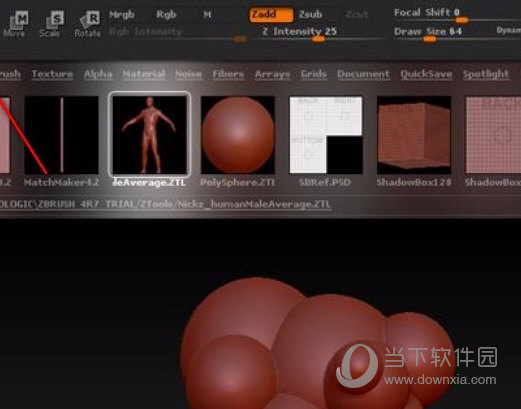Switch to the Material tab
The height and width of the screenshot is (409, 521).
[144, 74]
